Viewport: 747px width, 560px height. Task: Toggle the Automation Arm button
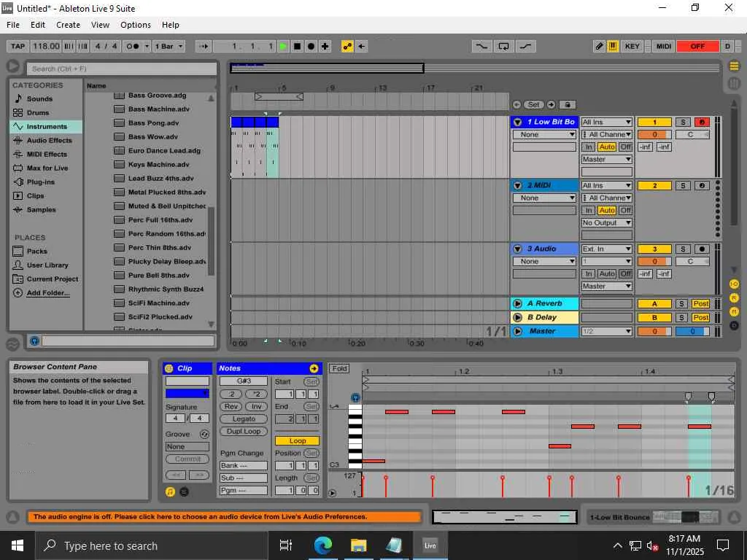pos(347,46)
